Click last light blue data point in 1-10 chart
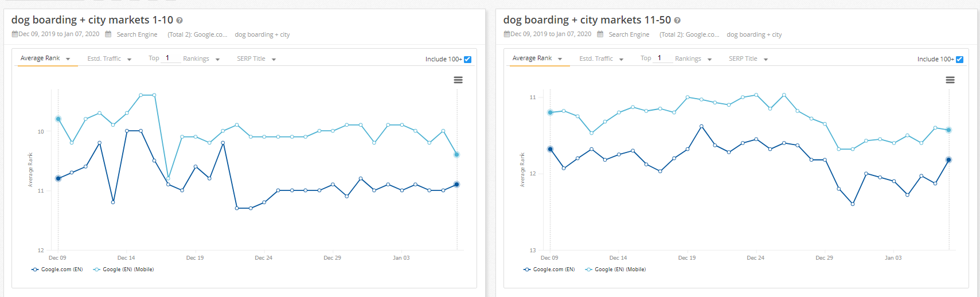This screenshot has width=980, height=297. point(456,155)
